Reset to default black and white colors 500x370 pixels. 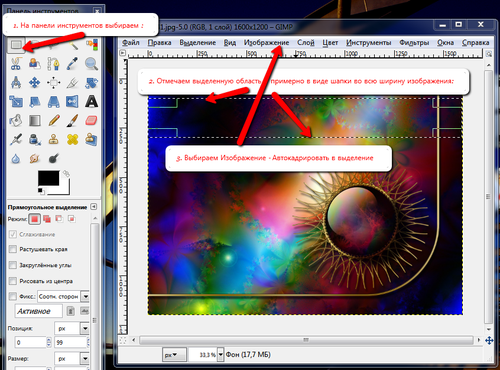pyautogui.click(x=40, y=191)
